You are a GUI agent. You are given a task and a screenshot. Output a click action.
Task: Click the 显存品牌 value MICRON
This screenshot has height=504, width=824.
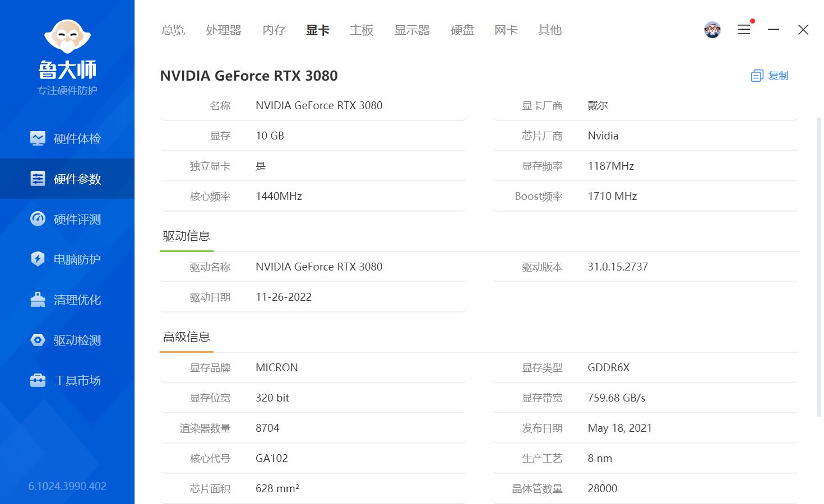(x=277, y=368)
